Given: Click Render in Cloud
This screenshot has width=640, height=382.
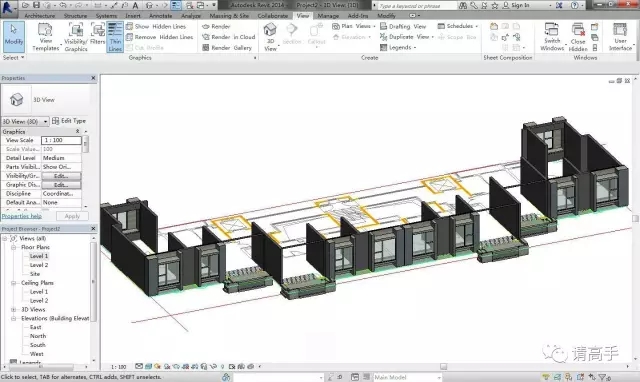Looking at the screenshot, I should click(229, 37).
